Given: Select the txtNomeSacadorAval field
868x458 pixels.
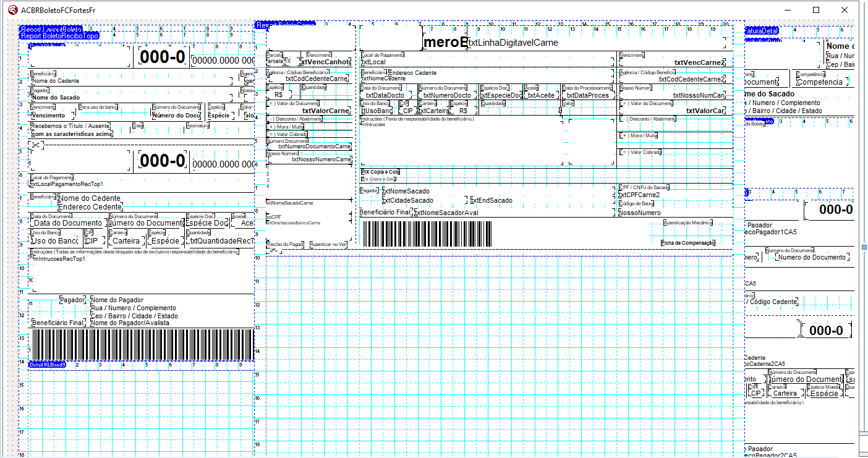Looking at the screenshot, I should pos(446,213).
